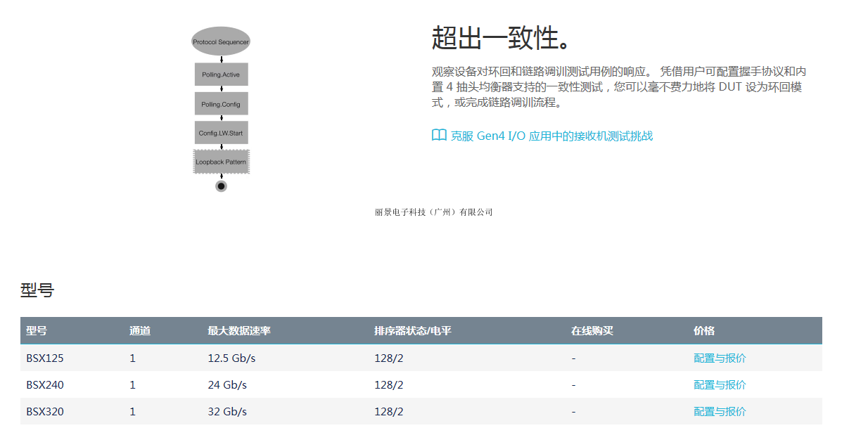Select the BSX240 model cell
The width and height of the screenshot is (868, 428).
click(x=45, y=384)
